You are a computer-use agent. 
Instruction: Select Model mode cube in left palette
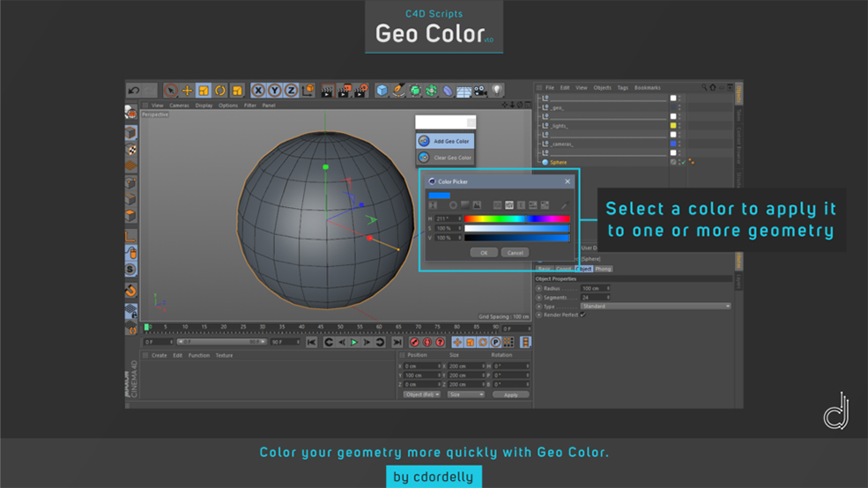point(130,133)
